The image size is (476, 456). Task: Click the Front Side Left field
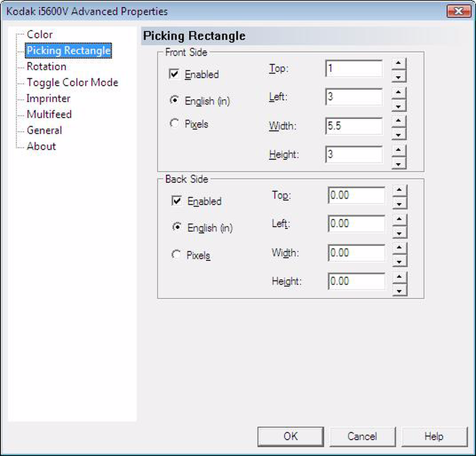[354, 97]
